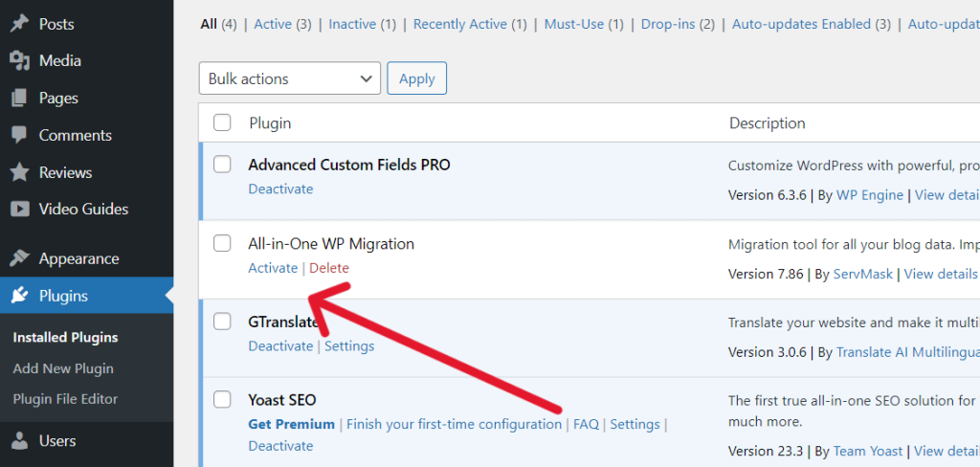
Task: Filter by Auto-updates Enabled
Action: coord(801,24)
